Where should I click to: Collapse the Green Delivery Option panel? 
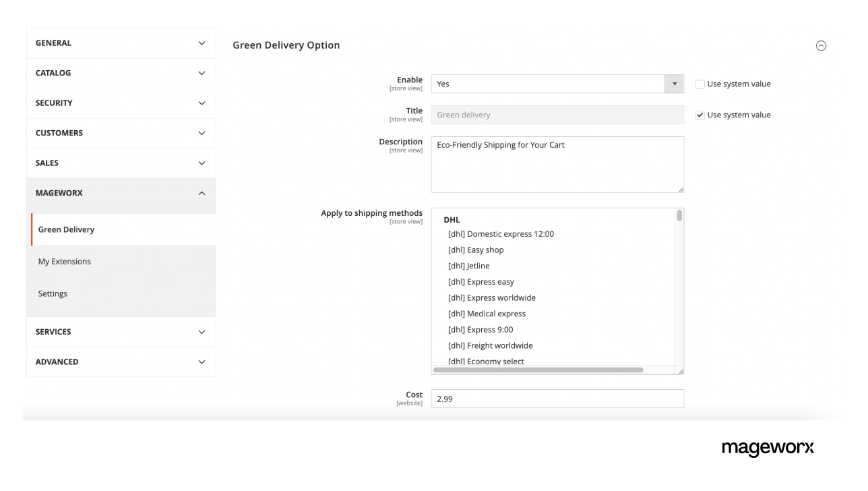tap(821, 45)
